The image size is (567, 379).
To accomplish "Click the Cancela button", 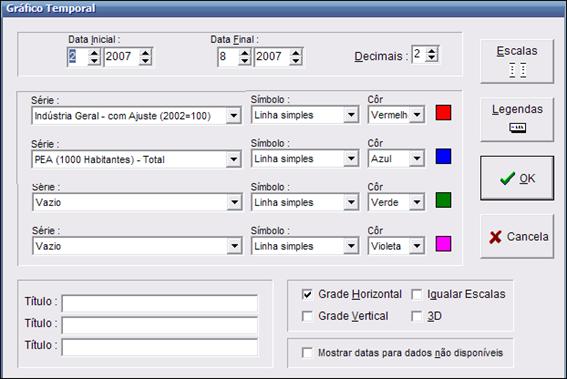I will 517,236.
